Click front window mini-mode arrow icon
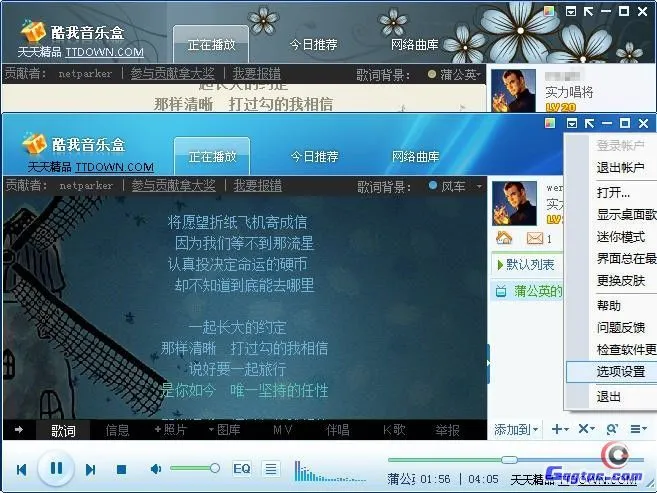Screen dimensions: 657x493 click(589, 123)
